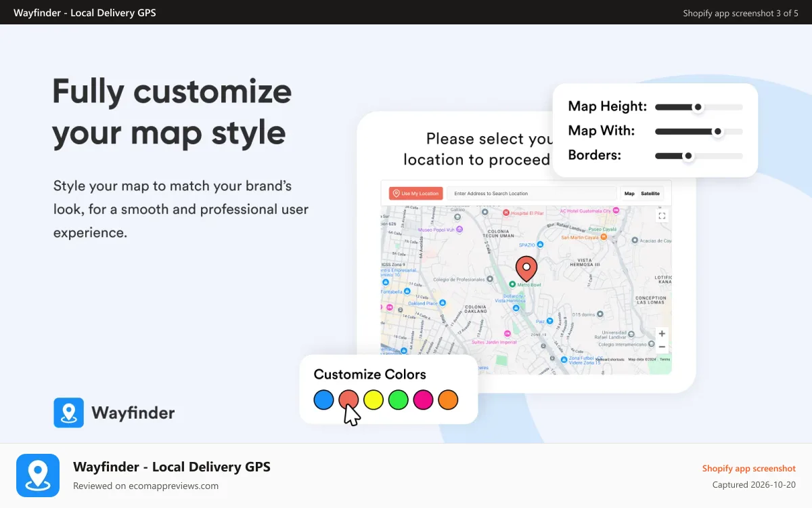Screen dimensions: 812x508
Task: Zoom out with the map minus button
Action: (662, 347)
